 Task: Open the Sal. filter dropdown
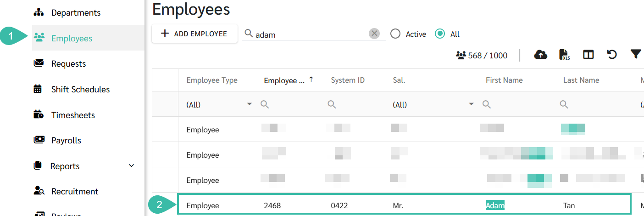coord(471,104)
